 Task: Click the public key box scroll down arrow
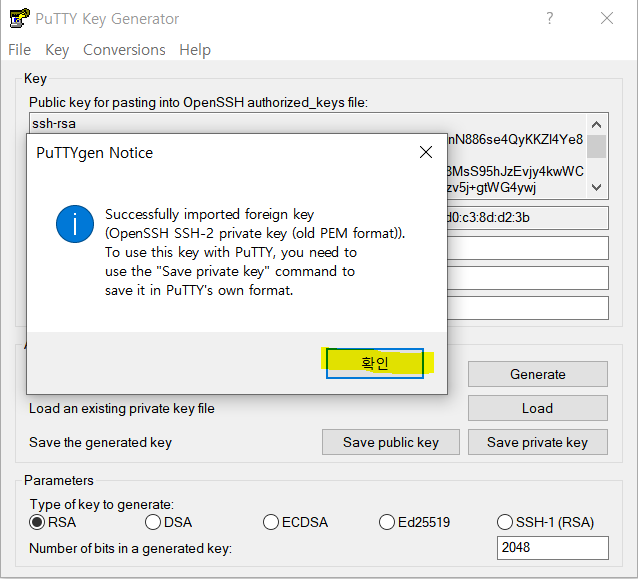tap(596, 188)
